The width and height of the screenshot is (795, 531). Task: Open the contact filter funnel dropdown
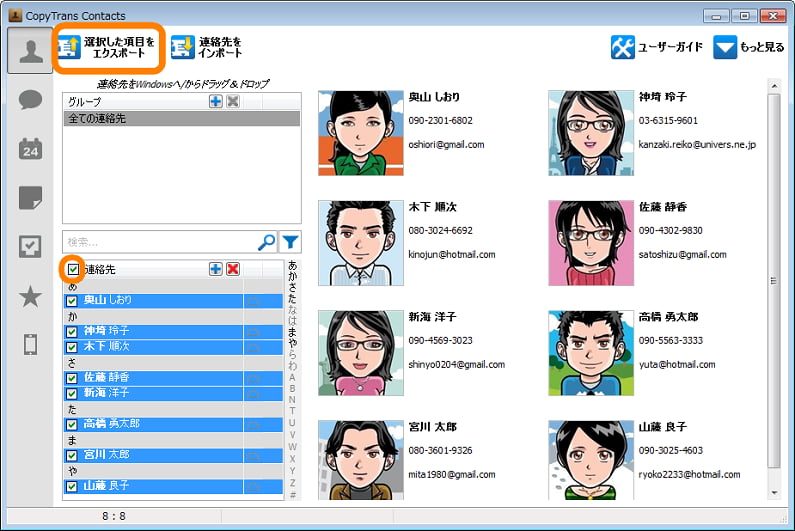pos(290,241)
